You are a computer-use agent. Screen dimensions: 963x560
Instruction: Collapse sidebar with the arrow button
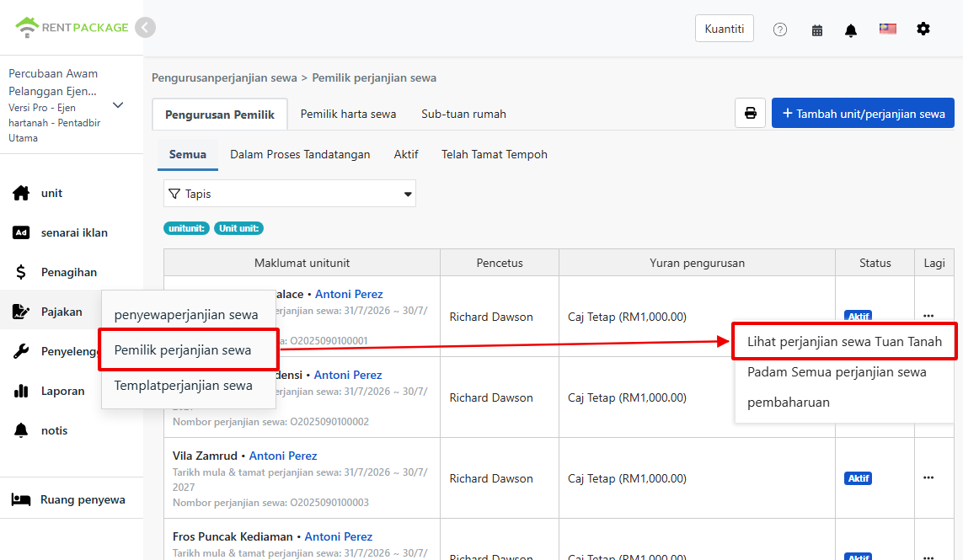pos(145,28)
